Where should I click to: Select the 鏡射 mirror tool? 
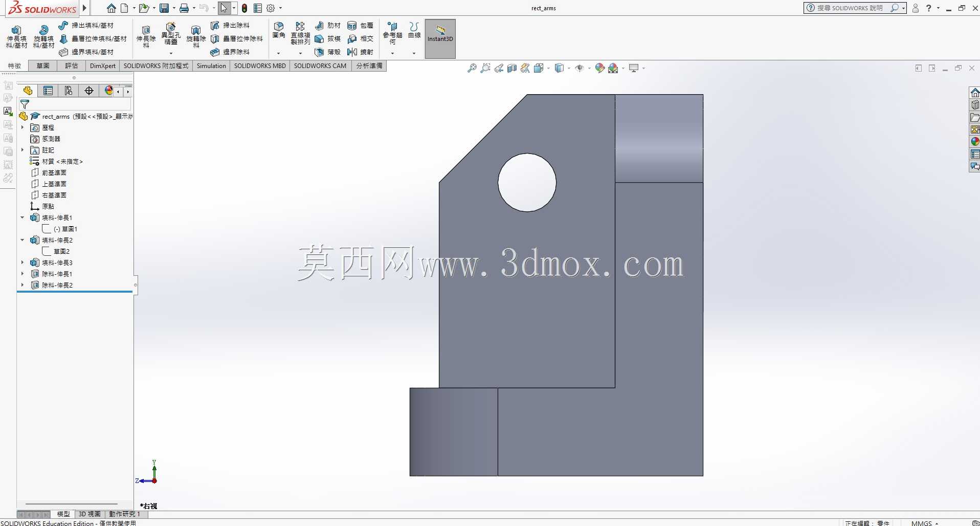[361, 52]
